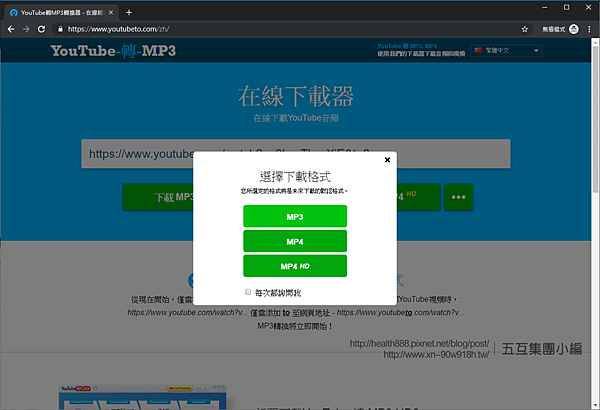Click the MP4 HD button behind dialog
Image resolution: width=600 pixels, height=410 pixels.
point(419,197)
